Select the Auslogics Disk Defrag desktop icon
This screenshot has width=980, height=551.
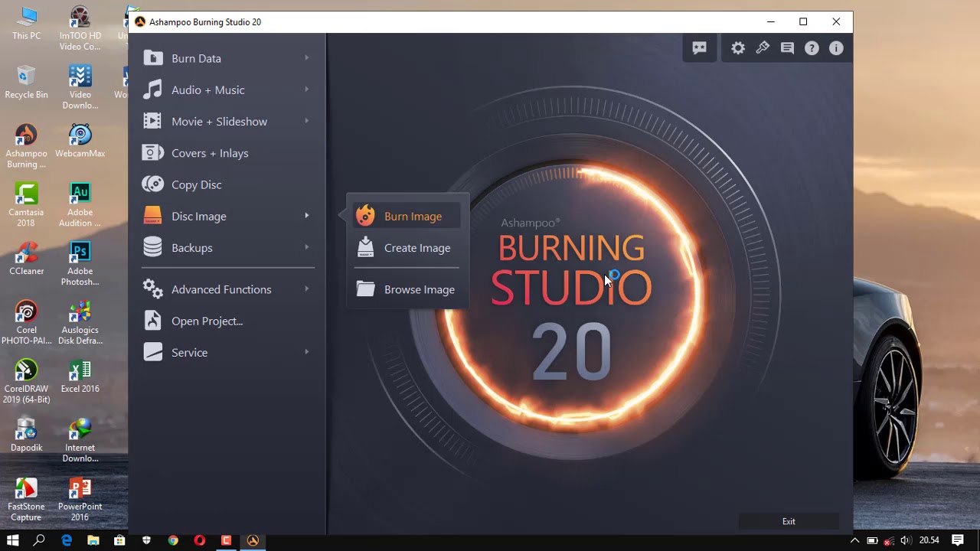click(80, 322)
